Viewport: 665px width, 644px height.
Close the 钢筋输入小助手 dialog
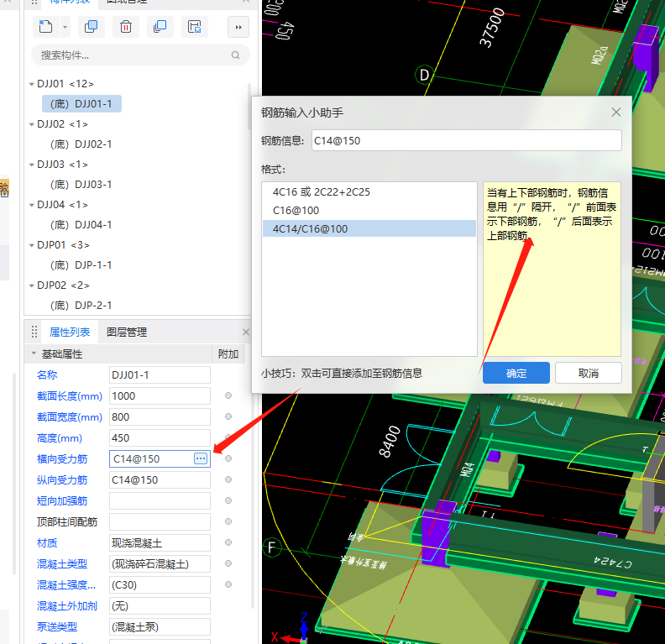(x=615, y=112)
